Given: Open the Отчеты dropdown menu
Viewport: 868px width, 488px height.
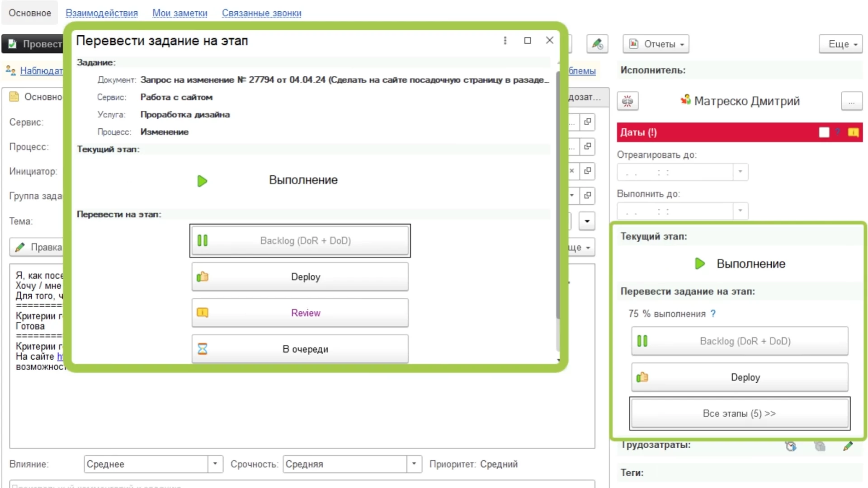Looking at the screenshot, I should click(656, 44).
